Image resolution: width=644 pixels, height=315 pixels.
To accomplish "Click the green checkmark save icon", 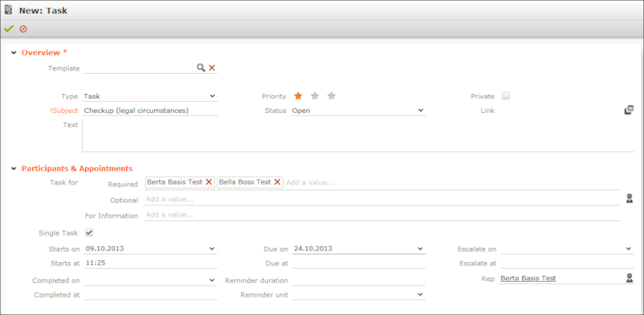I will (x=9, y=30).
